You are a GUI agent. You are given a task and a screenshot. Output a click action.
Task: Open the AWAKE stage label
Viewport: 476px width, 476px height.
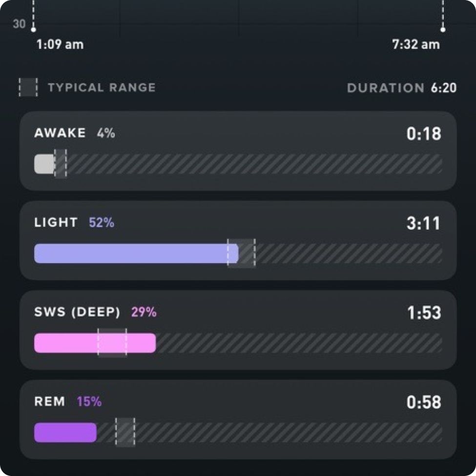click(x=60, y=133)
